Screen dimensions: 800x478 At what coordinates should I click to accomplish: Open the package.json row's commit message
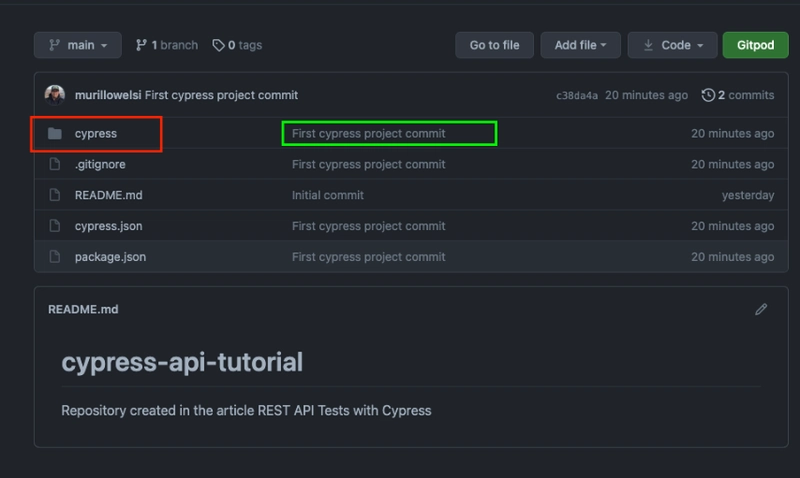point(368,257)
